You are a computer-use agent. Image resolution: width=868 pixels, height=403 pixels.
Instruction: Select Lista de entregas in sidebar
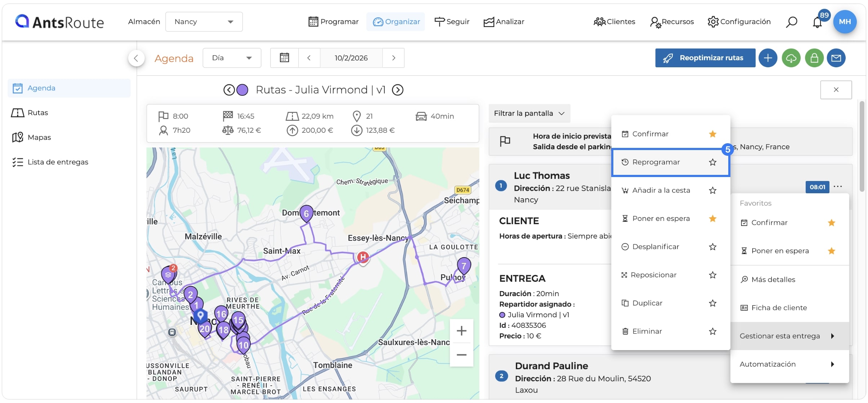pyautogui.click(x=69, y=162)
